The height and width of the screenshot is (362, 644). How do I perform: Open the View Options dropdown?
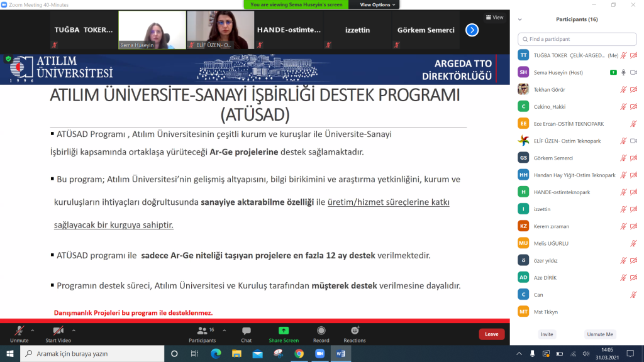tap(376, 4)
